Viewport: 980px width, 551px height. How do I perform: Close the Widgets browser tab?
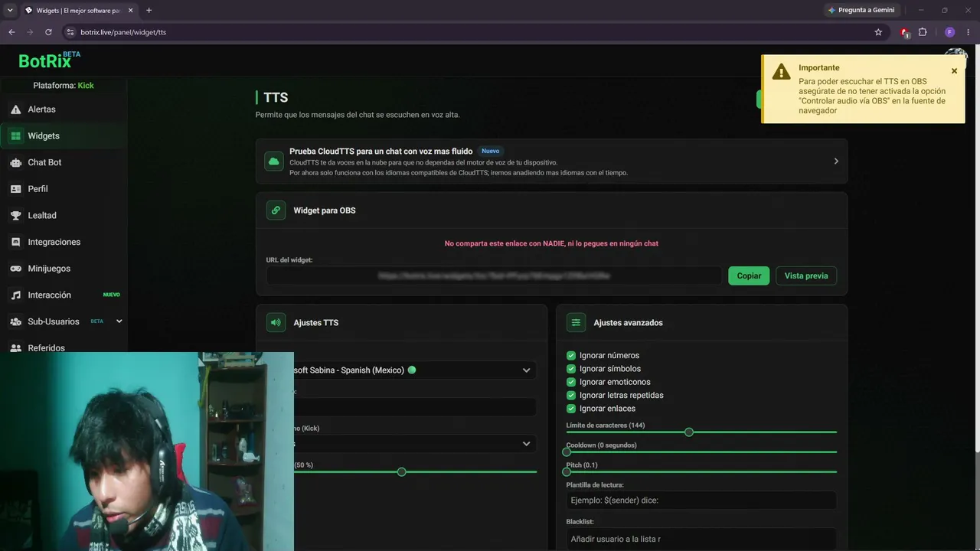coord(129,11)
